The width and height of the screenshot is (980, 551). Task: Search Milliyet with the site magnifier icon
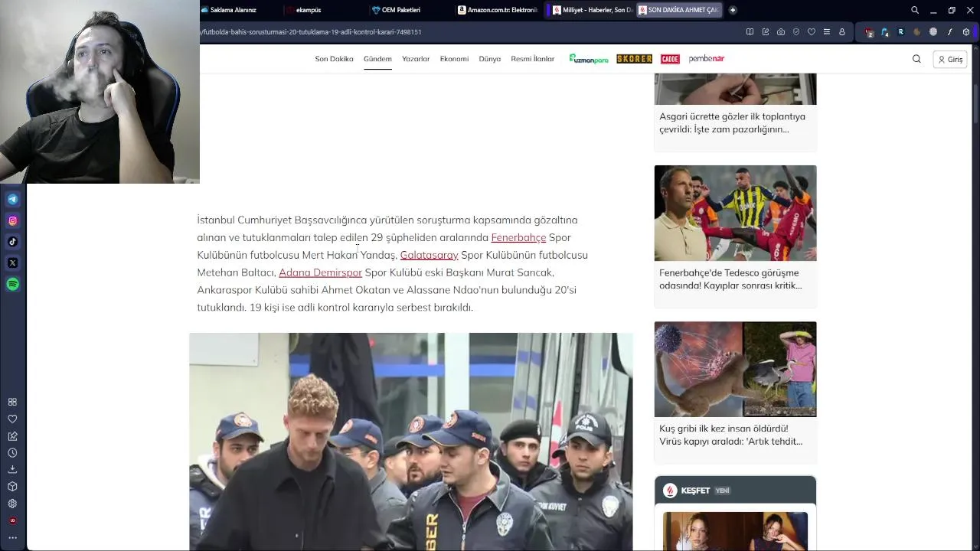(x=916, y=59)
